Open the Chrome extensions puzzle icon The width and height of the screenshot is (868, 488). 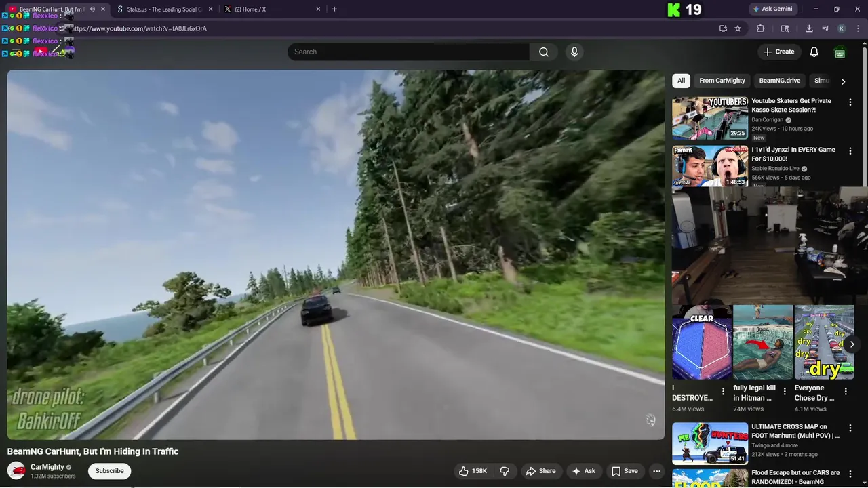click(761, 28)
